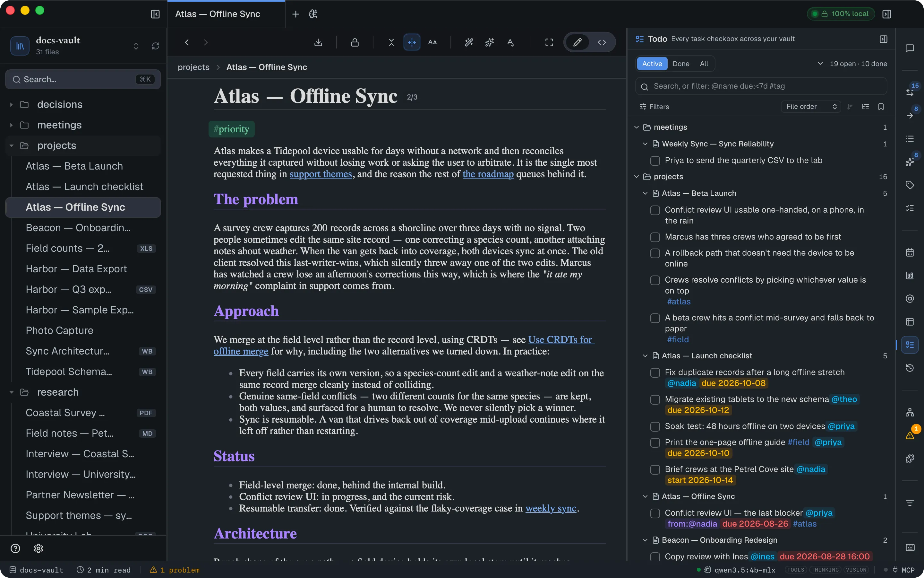Select the Done tab in Todo
The image size is (924, 578).
coord(681,64)
